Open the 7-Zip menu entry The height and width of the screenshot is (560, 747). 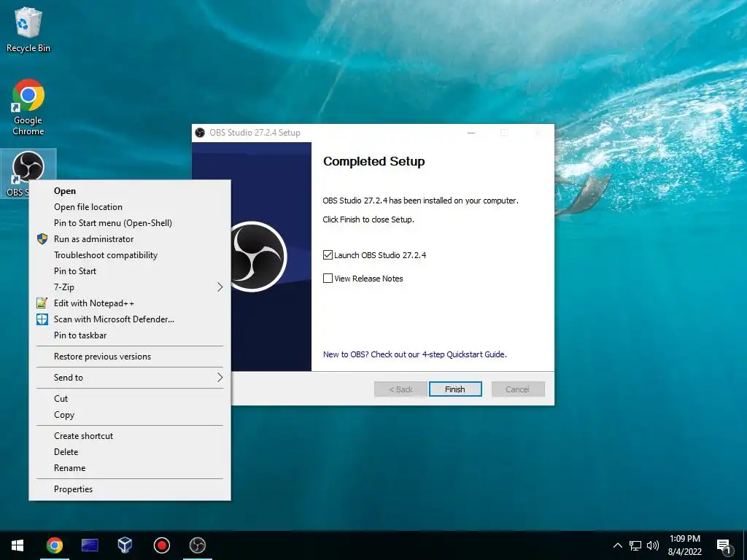[130, 287]
